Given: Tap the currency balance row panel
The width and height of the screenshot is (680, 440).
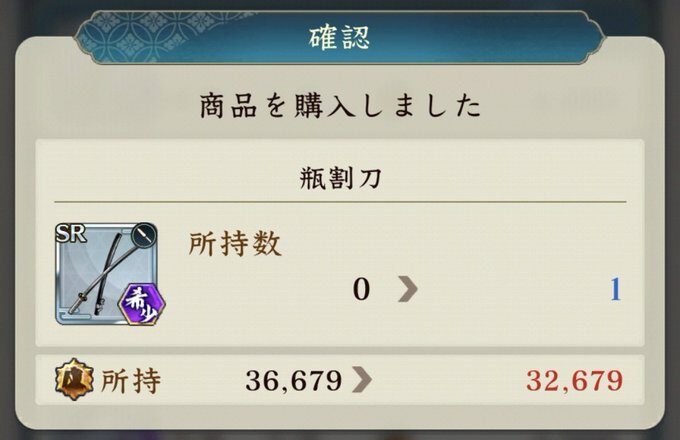Looking at the screenshot, I should 340,380.
